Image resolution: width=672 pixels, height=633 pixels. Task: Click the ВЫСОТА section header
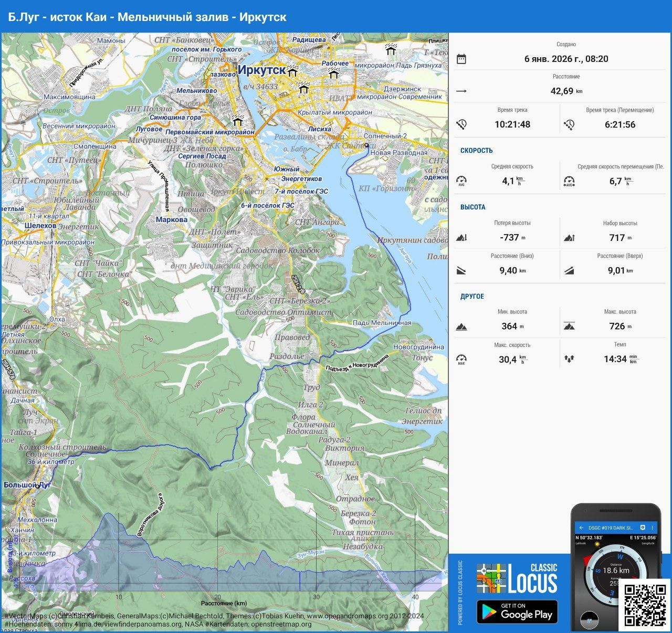coord(472,207)
